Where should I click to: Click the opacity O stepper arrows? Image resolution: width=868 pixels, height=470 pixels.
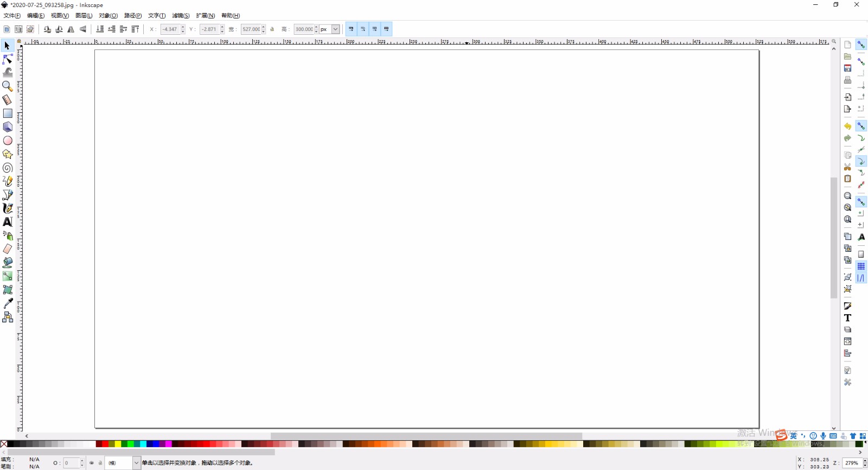click(x=82, y=463)
